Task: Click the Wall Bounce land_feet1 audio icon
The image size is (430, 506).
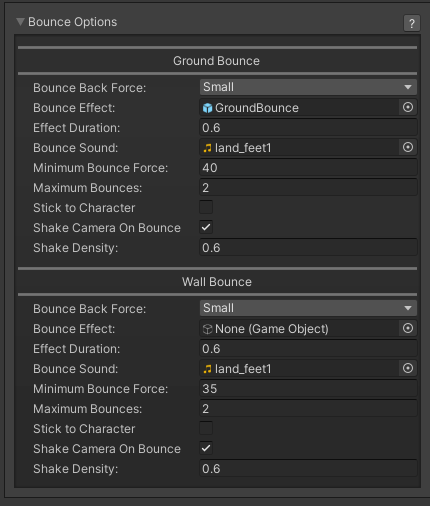Action: (207, 369)
